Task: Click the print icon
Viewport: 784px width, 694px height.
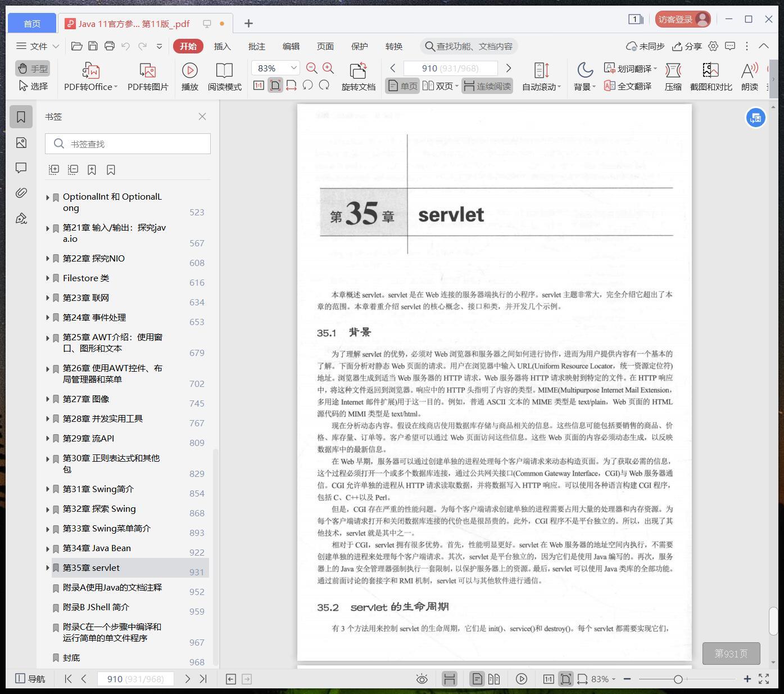Action: point(110,46)
